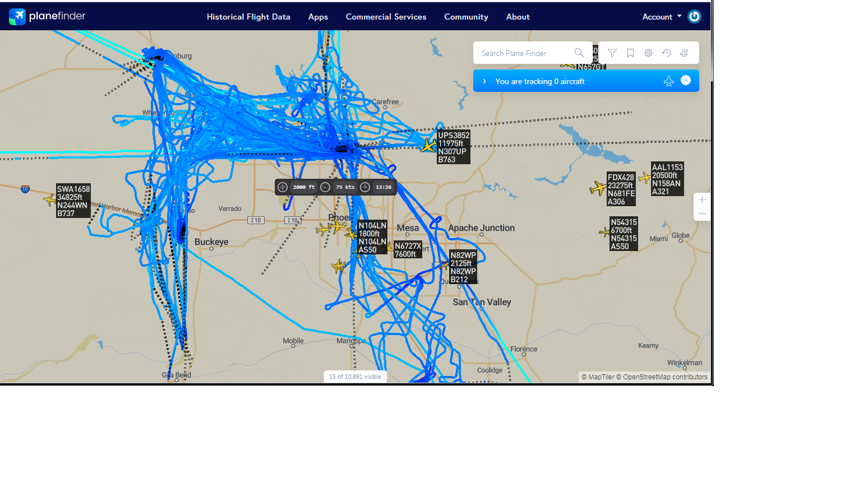Click the Buckeye map label
Viewport: 868px width, 483px height.
point(211,242)
